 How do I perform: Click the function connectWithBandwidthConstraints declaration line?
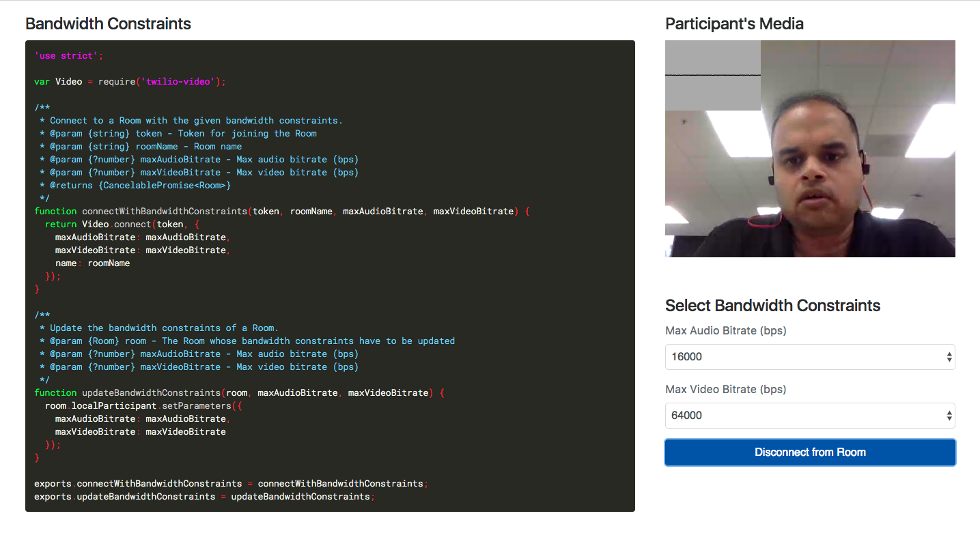pyautogui.click(x=282, y=212)
